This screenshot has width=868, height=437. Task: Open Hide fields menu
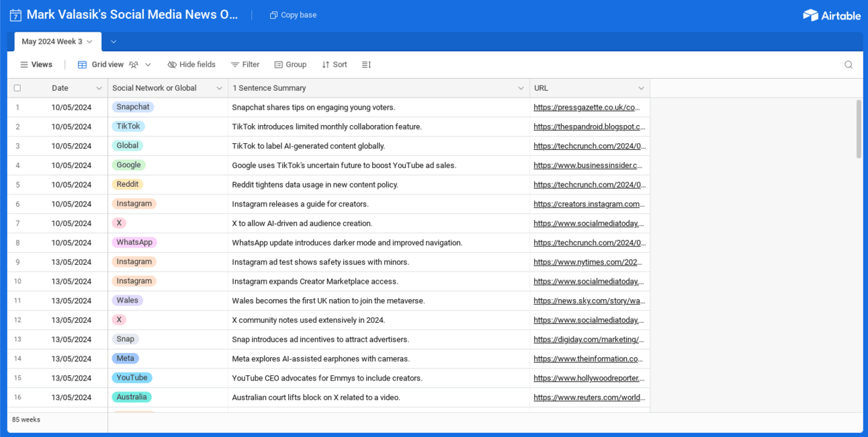pos(191,65)
